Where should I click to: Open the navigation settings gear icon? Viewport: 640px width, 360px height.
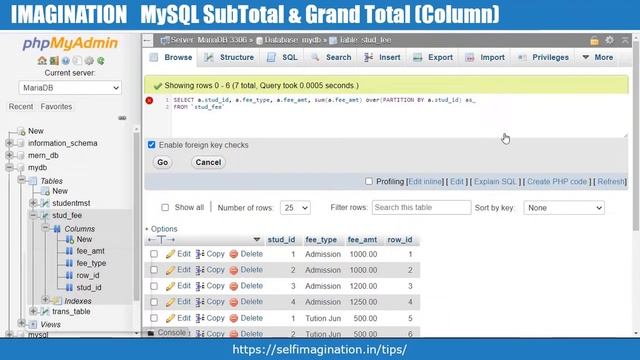[x=89, y=61]
